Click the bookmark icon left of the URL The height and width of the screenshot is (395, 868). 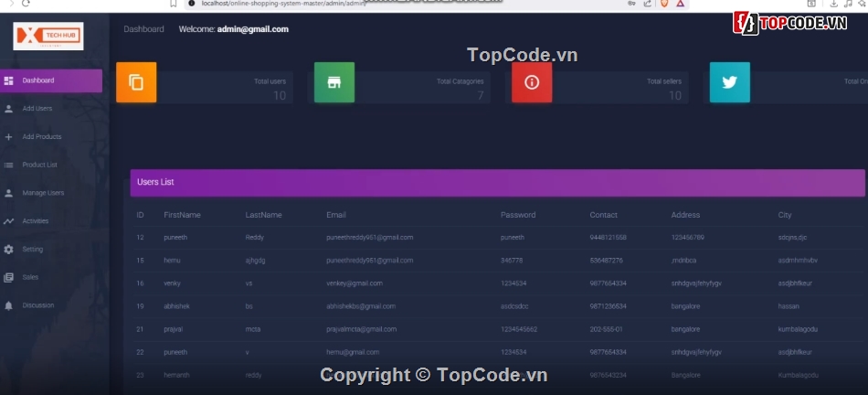pyautogui.click(x=174, y=4)
